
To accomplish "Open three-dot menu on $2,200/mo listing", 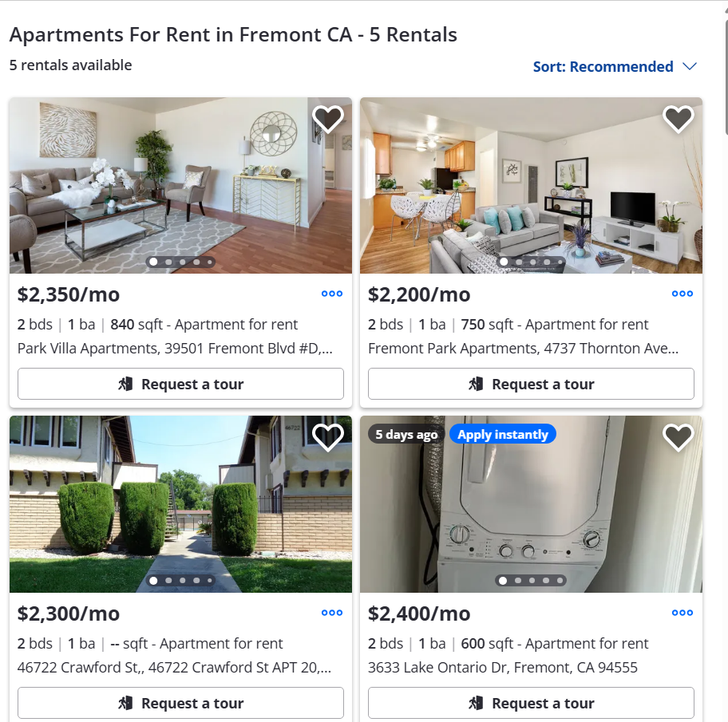I will coord(682,294).
